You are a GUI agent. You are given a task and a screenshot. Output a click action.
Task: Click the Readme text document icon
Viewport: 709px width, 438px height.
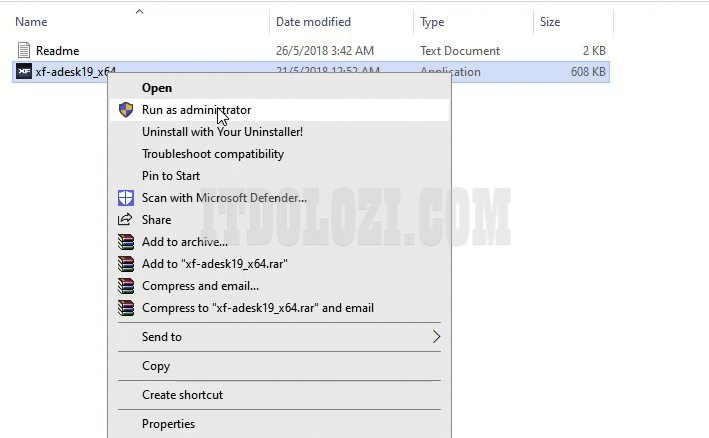pyautogui.click(x=24, y=50)
